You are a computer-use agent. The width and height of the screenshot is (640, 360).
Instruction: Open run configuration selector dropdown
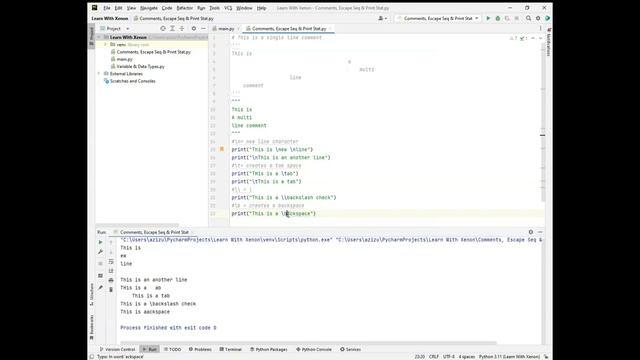pos(438,18)
